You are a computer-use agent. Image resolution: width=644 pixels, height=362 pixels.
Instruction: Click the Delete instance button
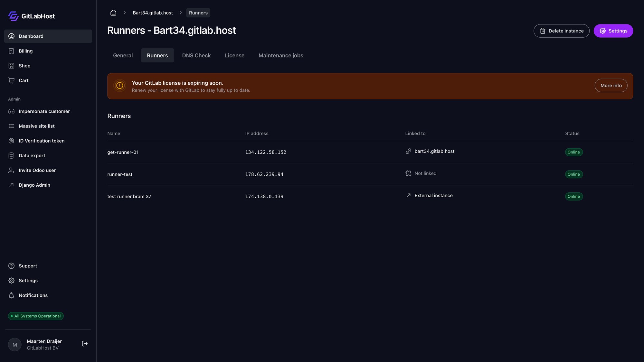562,31
